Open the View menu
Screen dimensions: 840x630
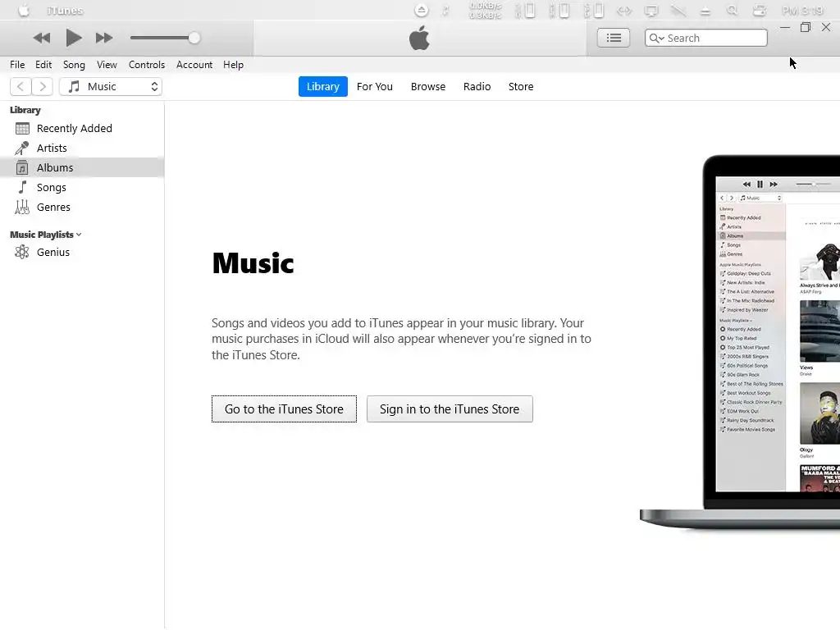point(107,65)
